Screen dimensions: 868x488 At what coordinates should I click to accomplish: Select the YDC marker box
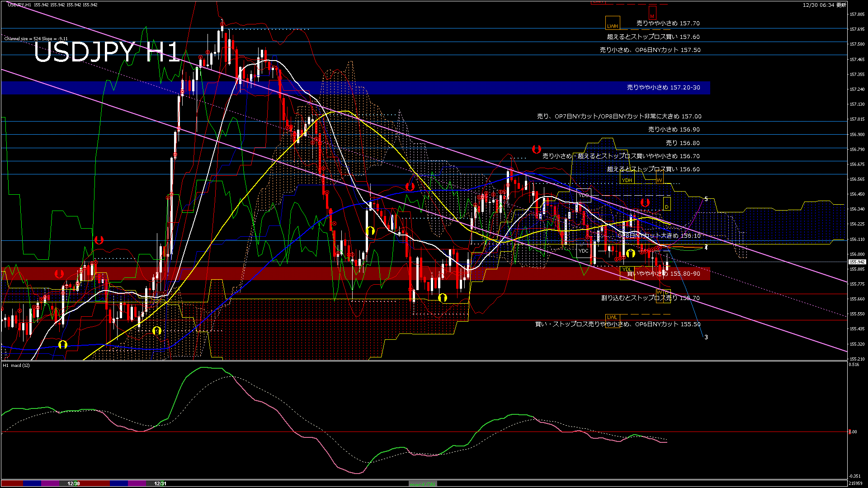pyautogui.click(x=584, y=251)
